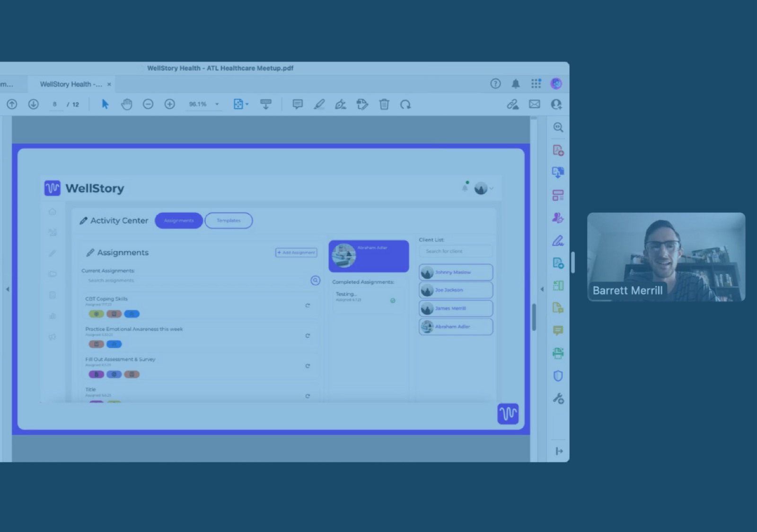The width and height of the screenshot is (757, 532).
Task: Click 'CBT Coping Skills' assignment text
Action: [106, 299]
